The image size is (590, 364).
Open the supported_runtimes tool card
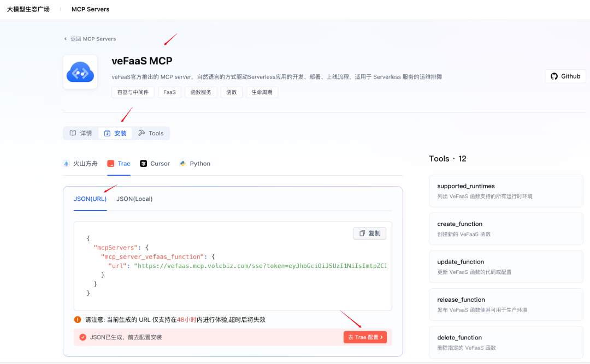tap(506, 191)
